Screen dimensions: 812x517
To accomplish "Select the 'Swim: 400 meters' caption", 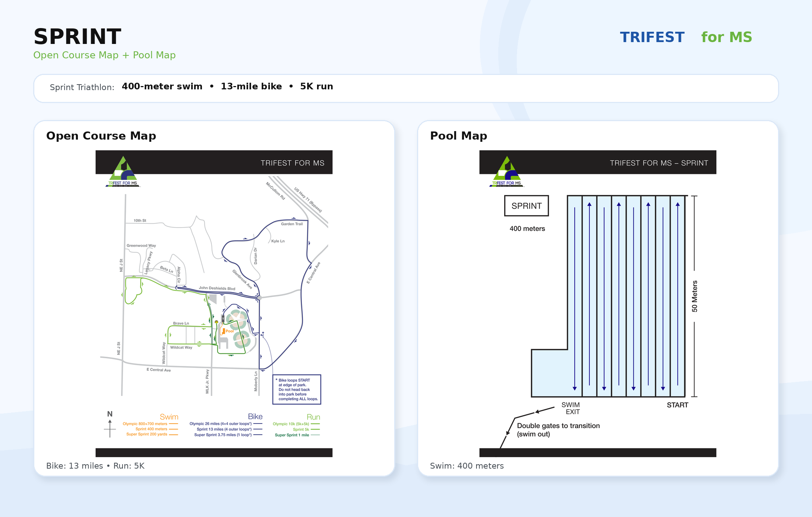I will pos(467,466).
